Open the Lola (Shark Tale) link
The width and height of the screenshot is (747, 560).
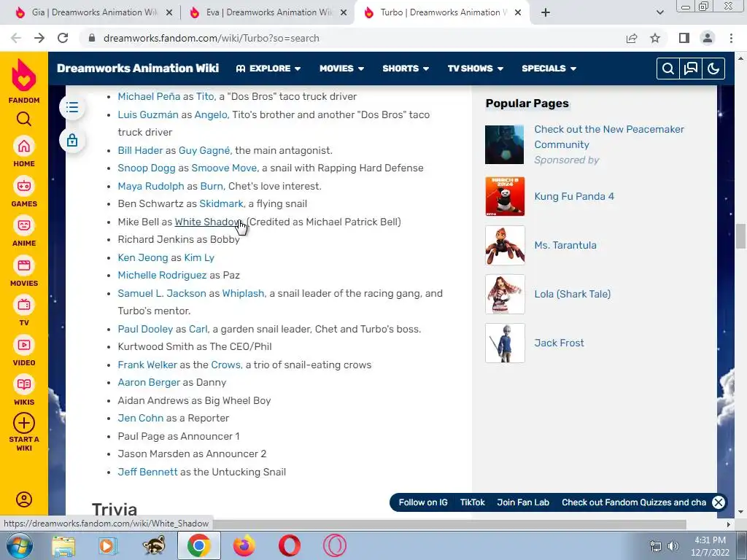point(572,294)
